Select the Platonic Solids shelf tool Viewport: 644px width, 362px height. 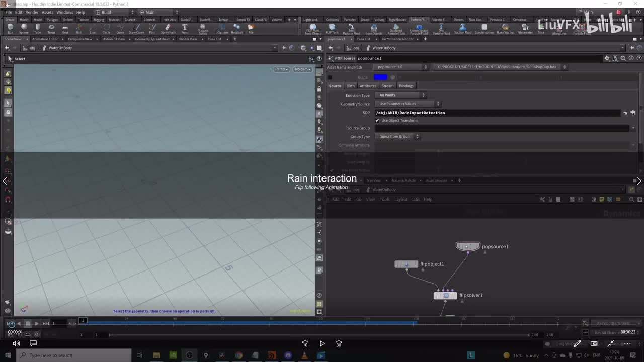[x=203, y=29]
